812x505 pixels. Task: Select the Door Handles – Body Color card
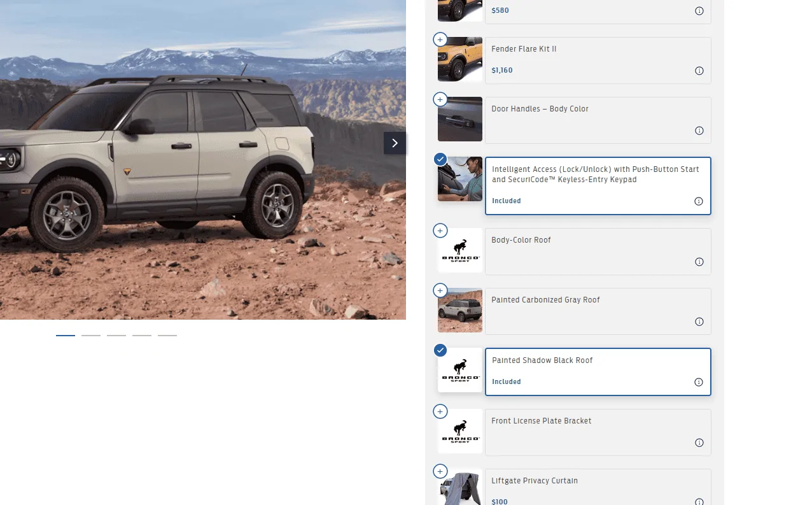[598, 120]
